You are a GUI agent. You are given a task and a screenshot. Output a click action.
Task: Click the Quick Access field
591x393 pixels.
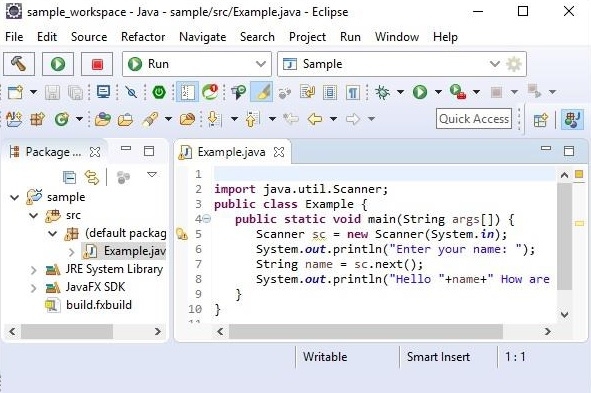[474, 119]
